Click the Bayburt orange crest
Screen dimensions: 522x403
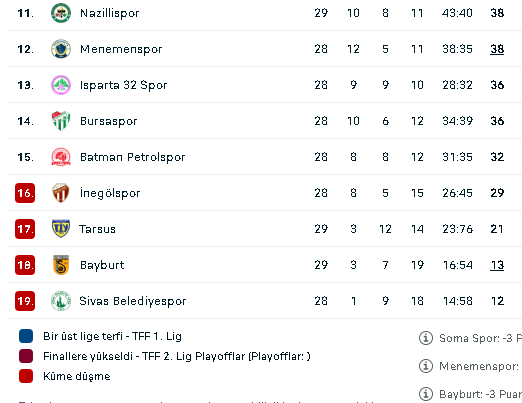click(x=61, y=265)
